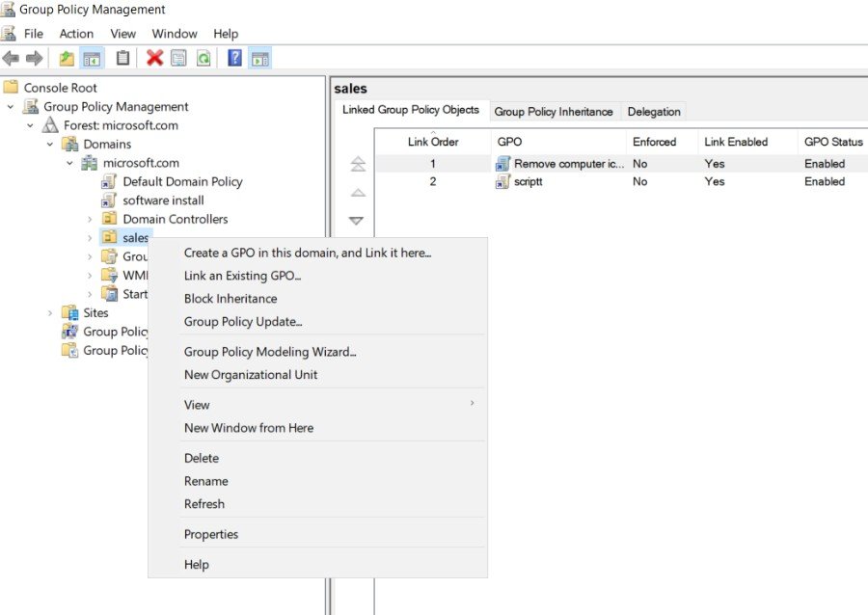Click the clipboard toolbar icon

tap(122, 58)
